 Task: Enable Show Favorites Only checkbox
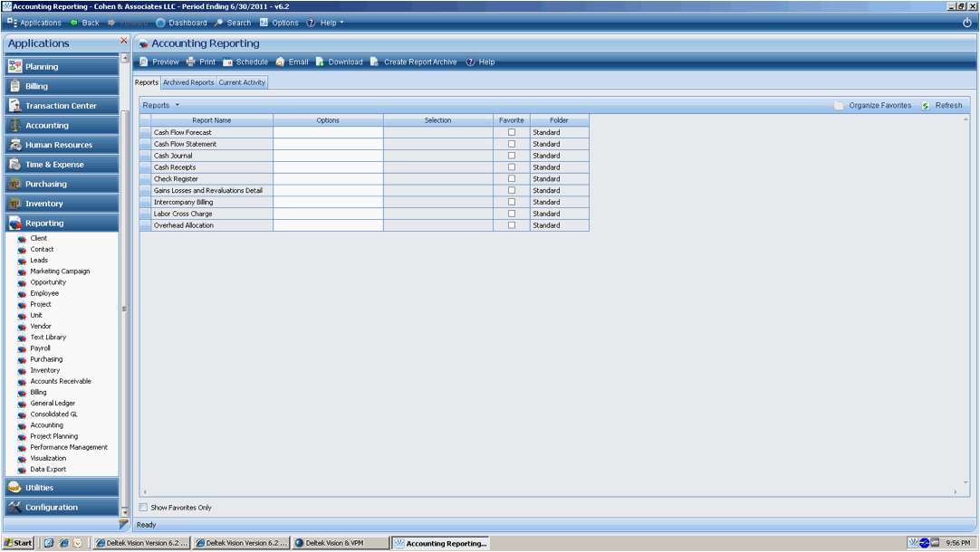coord(143,508)
